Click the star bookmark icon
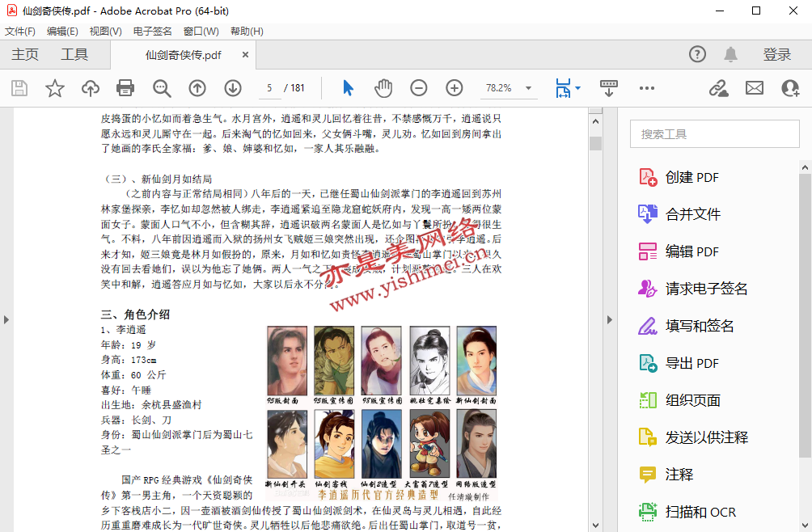 click(55, 88)
